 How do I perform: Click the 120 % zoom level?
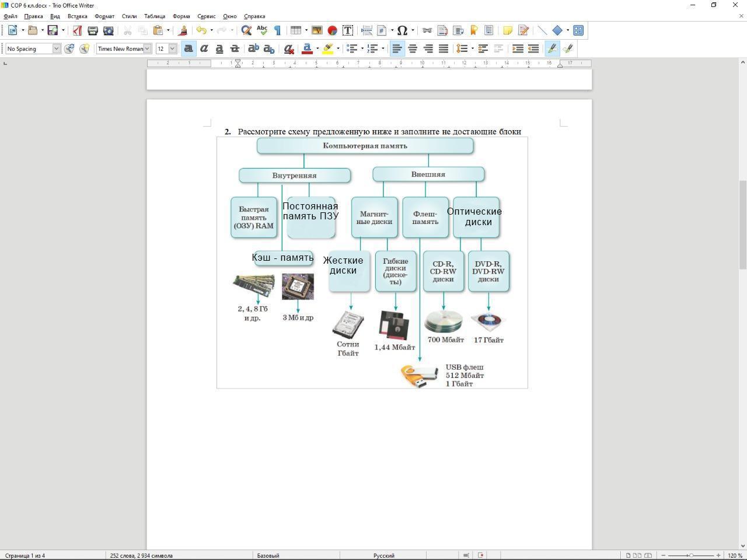point(735,555)
